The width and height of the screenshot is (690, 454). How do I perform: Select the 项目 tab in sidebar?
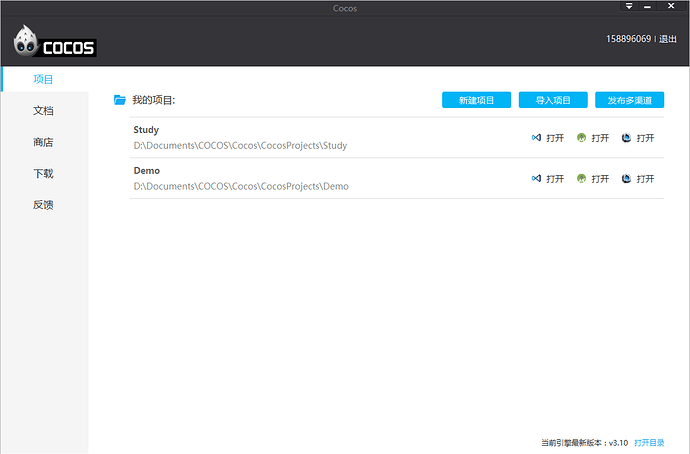[44, 79]
